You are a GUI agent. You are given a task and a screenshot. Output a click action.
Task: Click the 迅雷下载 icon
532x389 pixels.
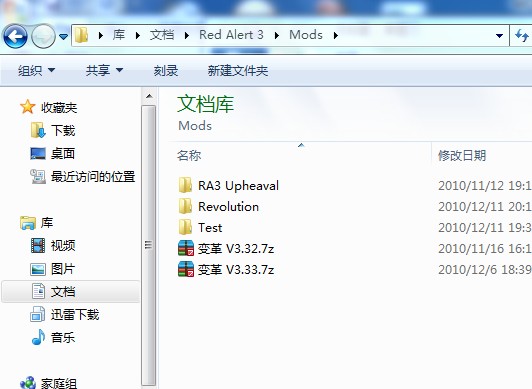[x=37, y=314]
